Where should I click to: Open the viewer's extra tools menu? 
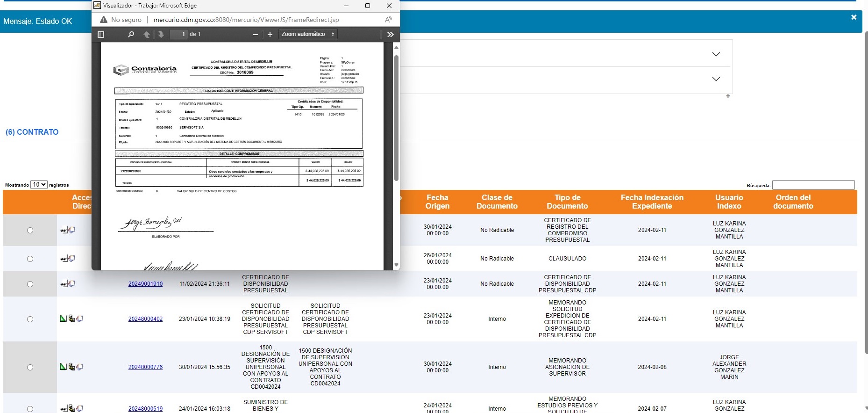coord(391,34)
